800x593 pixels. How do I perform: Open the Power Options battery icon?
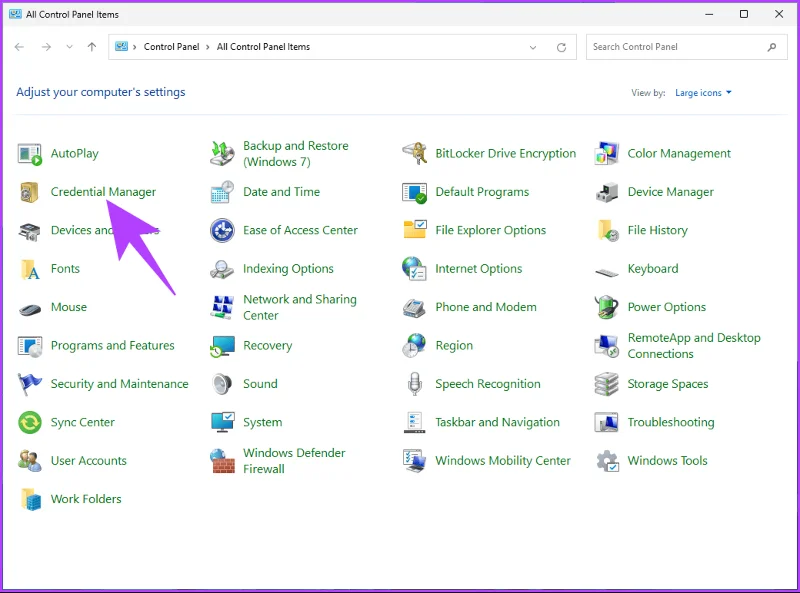tap(607, 307)
